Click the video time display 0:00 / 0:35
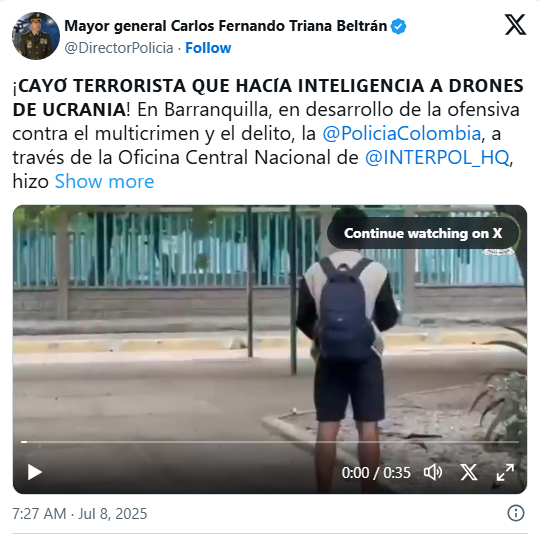The width and height of the screenshot is (540, 534). [376, 473]
